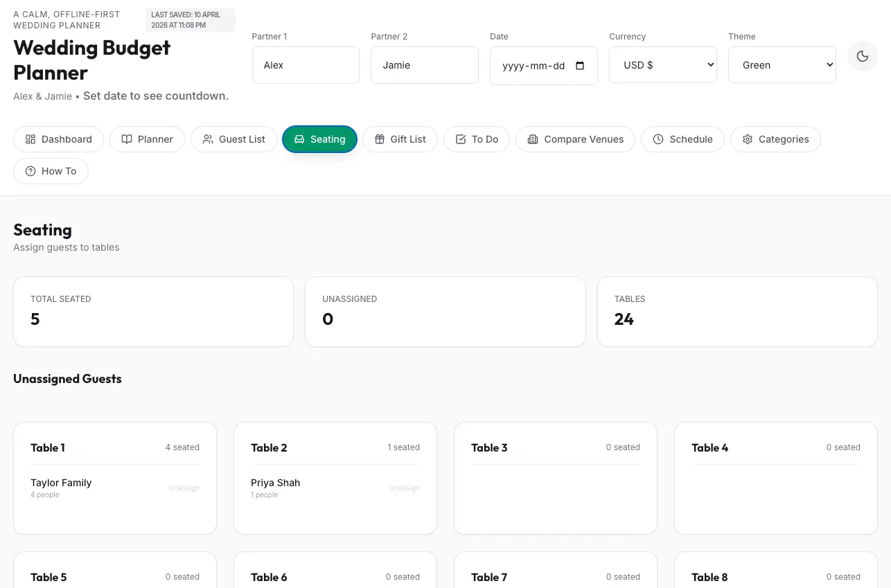The height and width of the screenshot is (588, 891).
Task: Open the Categories gear icon
Action: 748,139
